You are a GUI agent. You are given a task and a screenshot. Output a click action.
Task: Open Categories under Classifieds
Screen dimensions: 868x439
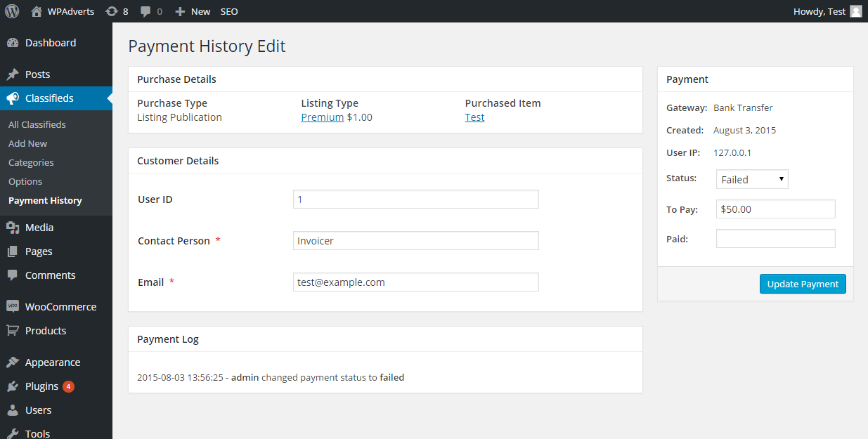[31, 162]
